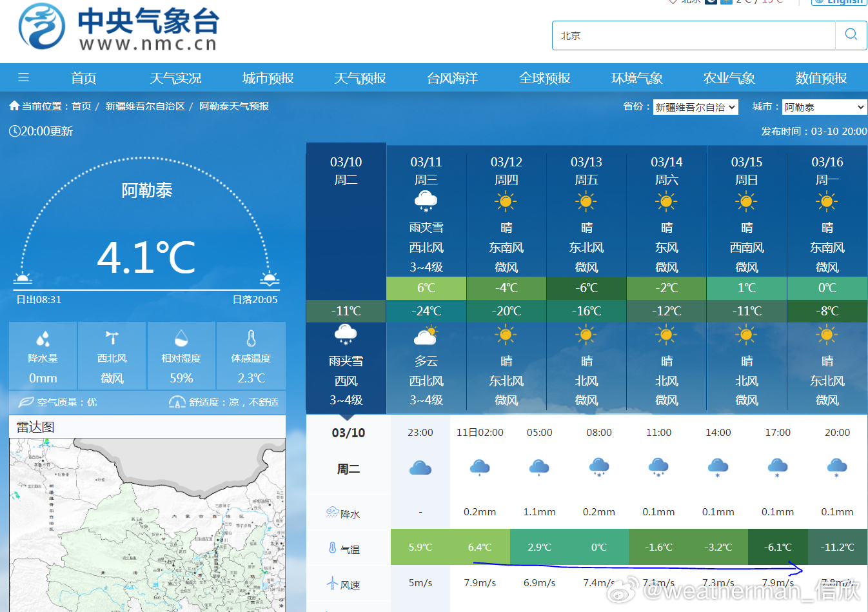Click the 11日02:00 hourly rain icon
Image resolution: width=868 pixels, height=612 pixels.
[x=480, y=467]
